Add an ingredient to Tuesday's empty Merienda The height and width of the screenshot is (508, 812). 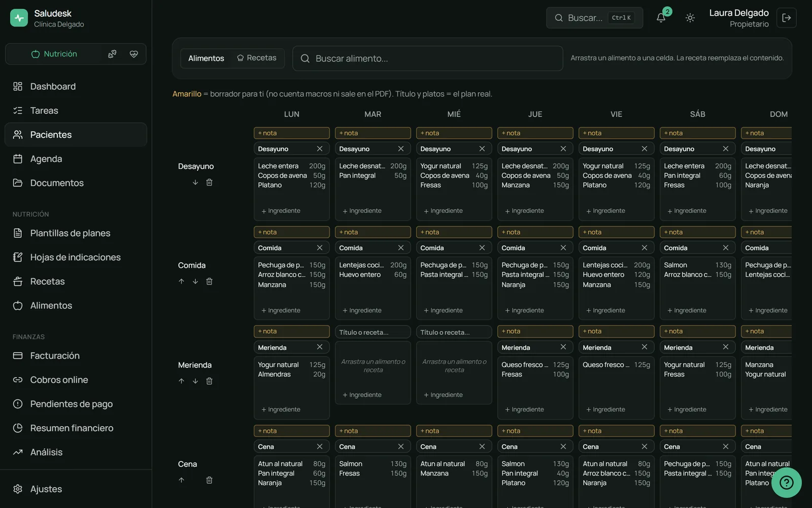pyautogui.click(x=362, y=395)
